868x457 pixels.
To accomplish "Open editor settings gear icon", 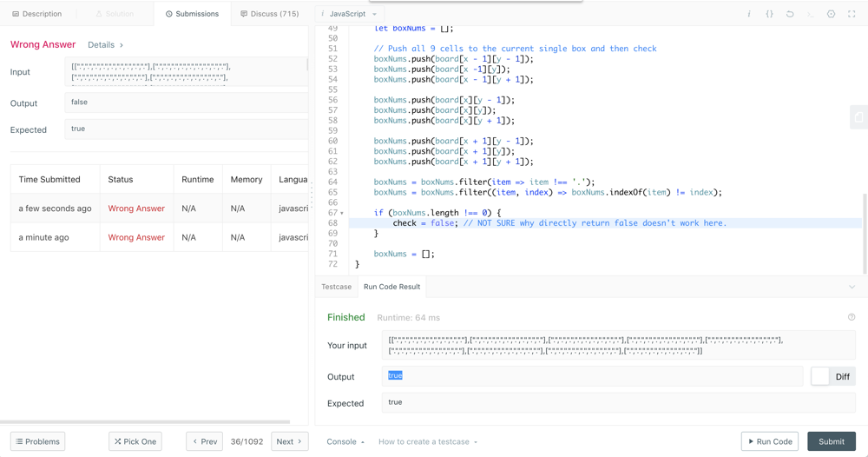I will pyautogui.click(x=831, y=14).
